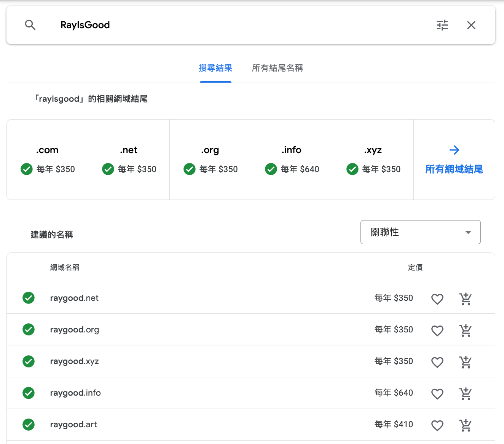Open 所有網域結尾 link
The image size is (504, 444).
click(x=454, y=160)
